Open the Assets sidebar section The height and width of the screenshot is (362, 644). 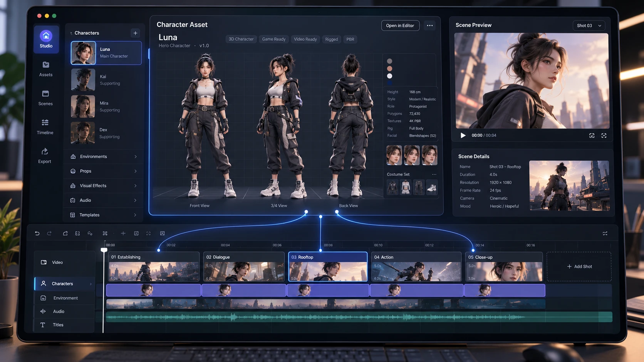46,69
